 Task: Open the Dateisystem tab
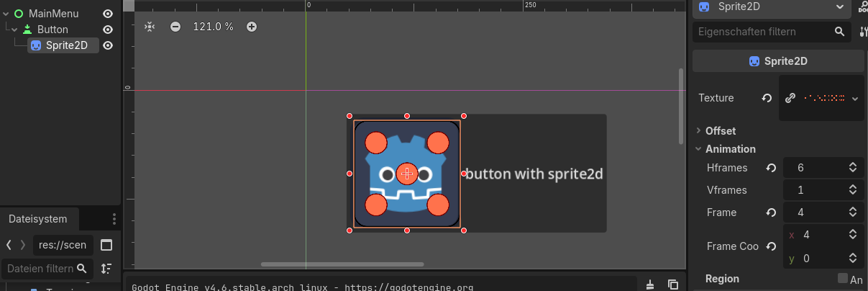(37, 219)
